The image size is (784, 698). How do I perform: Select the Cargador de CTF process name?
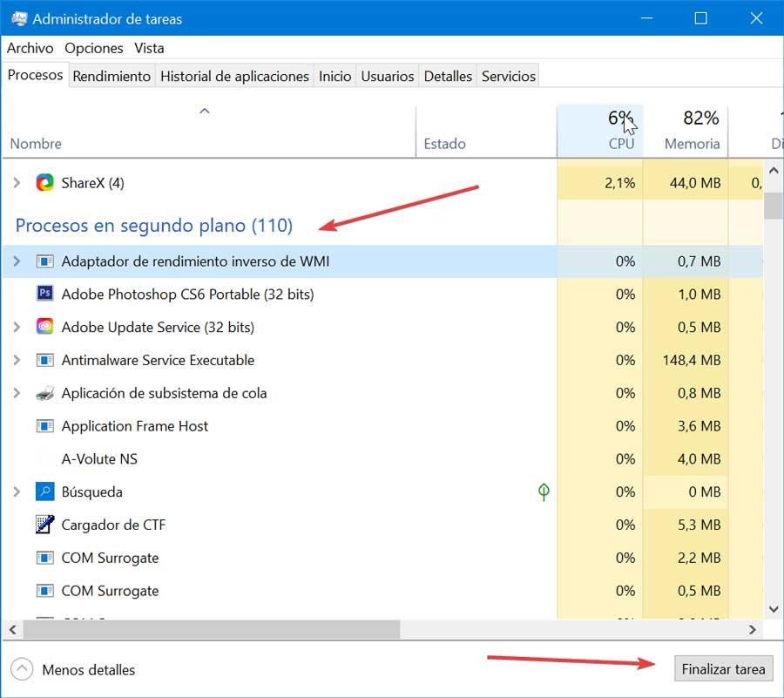(x=113, y=525)
